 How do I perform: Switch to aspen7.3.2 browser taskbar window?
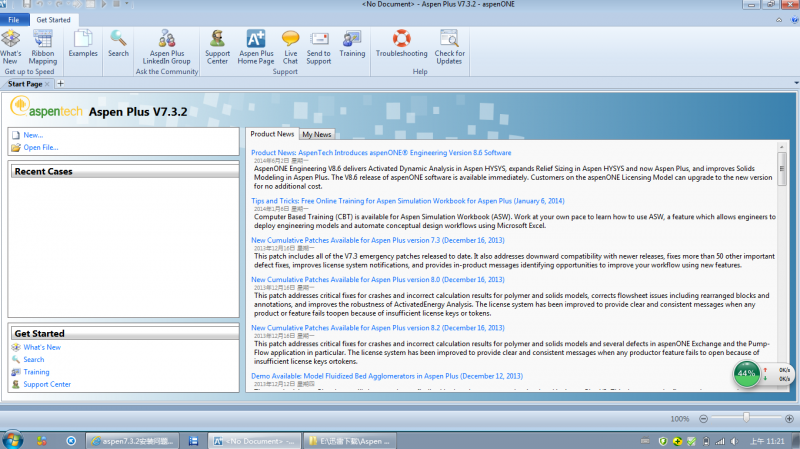[x=132, y=441]
